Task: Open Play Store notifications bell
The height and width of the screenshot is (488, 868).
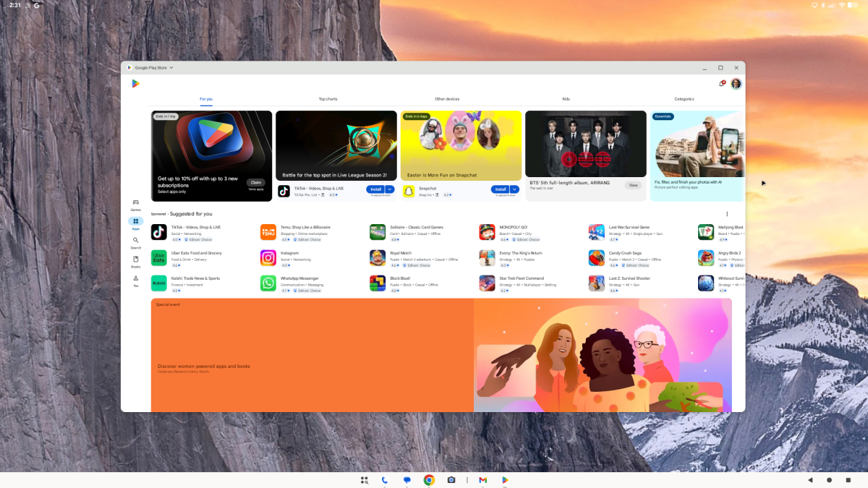Action: (x=721, y=83)
